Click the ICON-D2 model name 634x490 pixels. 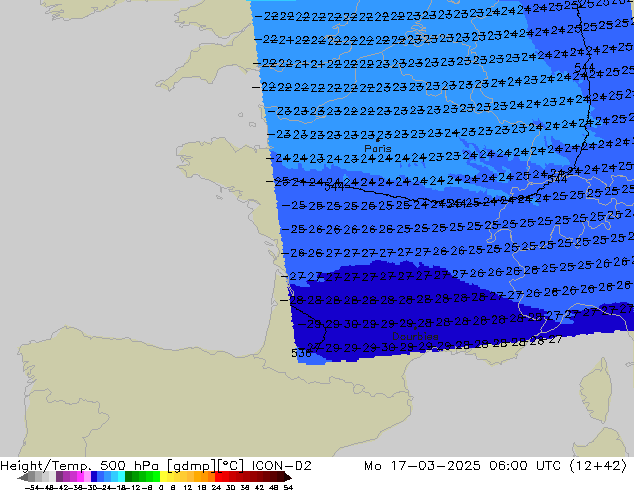click(x=281, y=466)
